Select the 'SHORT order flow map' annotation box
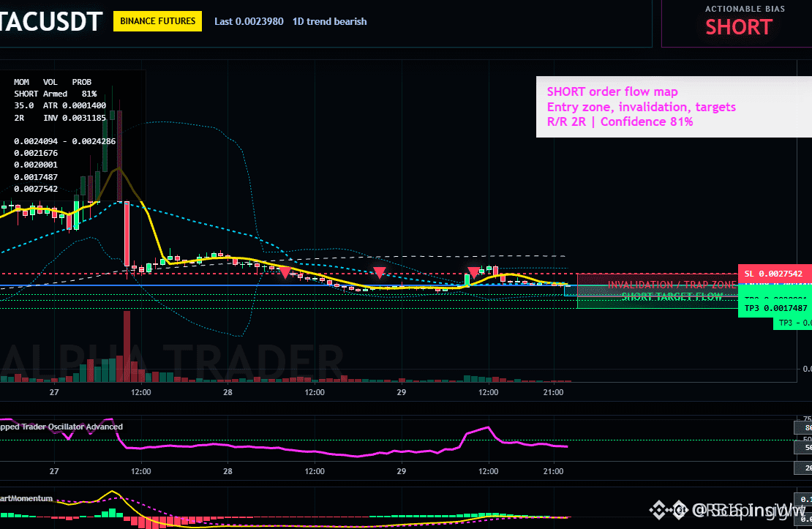812x529 pixels. coord(674,107)
